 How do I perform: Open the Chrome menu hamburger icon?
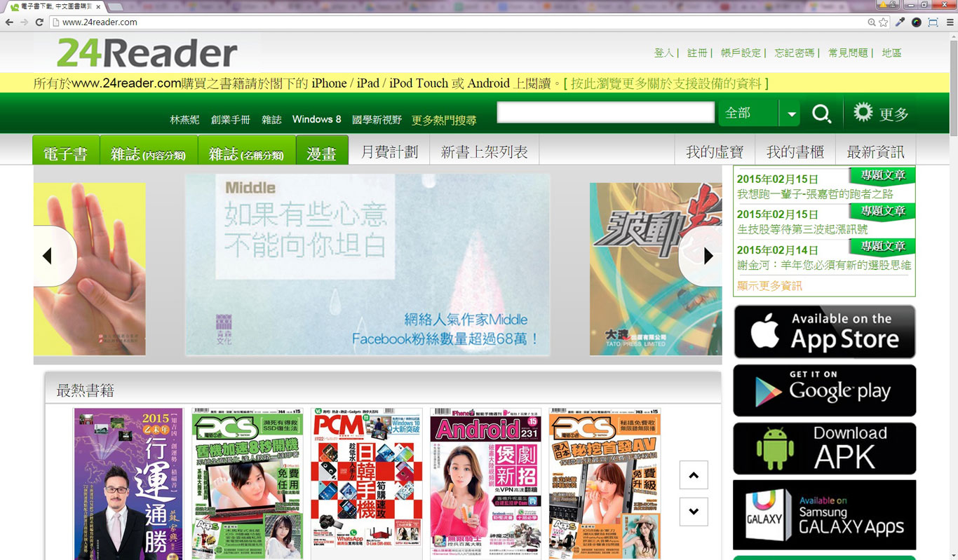950,22
